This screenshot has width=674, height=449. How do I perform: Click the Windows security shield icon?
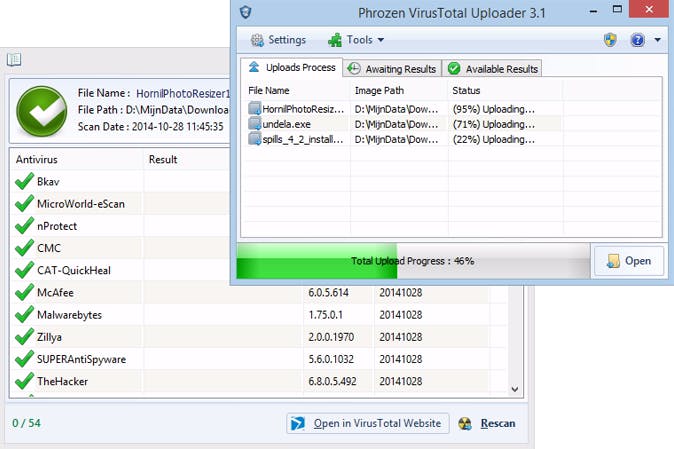point(610,40)
